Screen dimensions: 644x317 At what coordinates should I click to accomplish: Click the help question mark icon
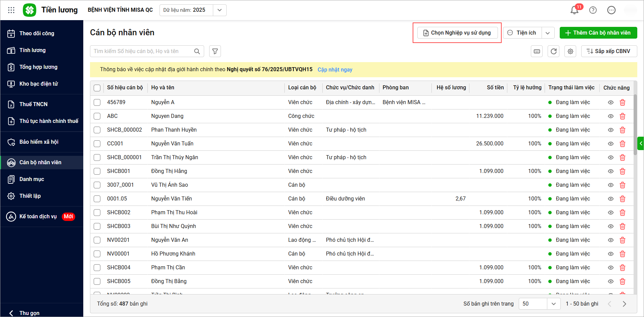pyautogui.click(x=593, y=10)
